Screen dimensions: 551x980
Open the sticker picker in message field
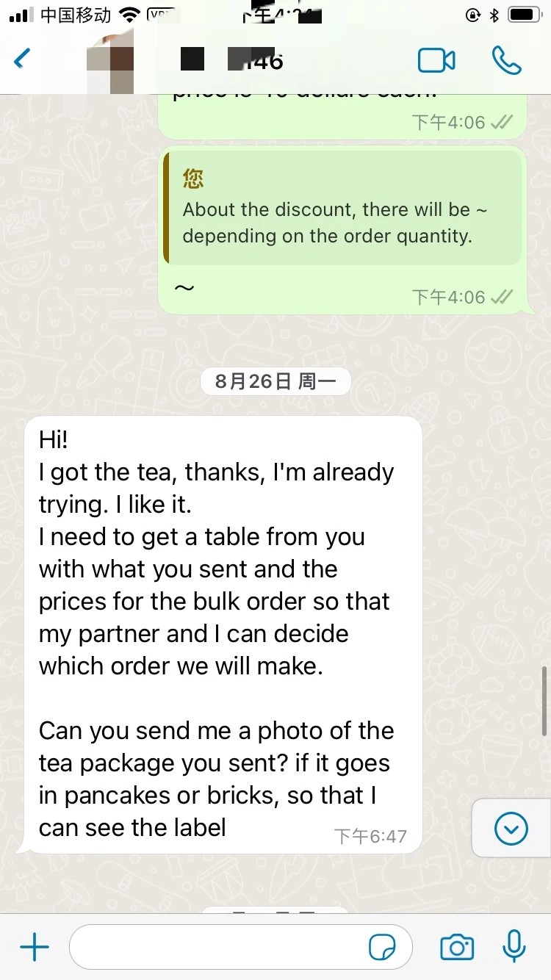pos(382,948)
